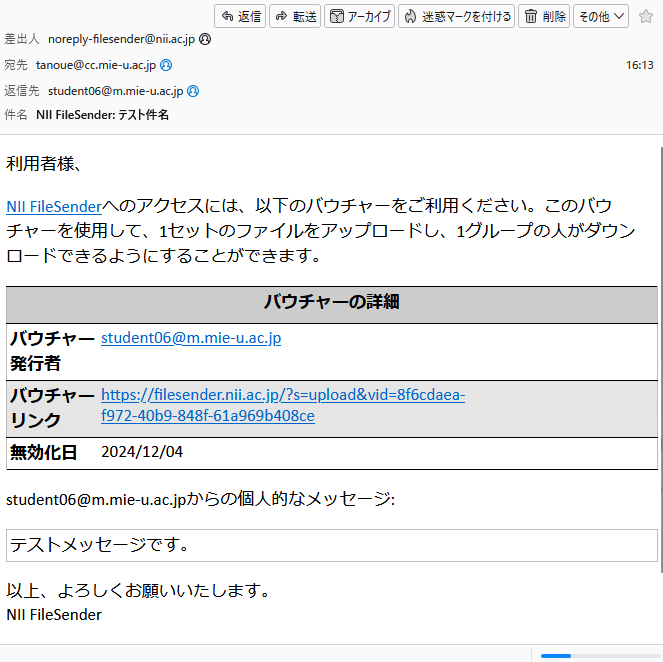Screen dimensions: 663x662
Task: Click the 転送 (Forward) button
Action: click(295, 16)
